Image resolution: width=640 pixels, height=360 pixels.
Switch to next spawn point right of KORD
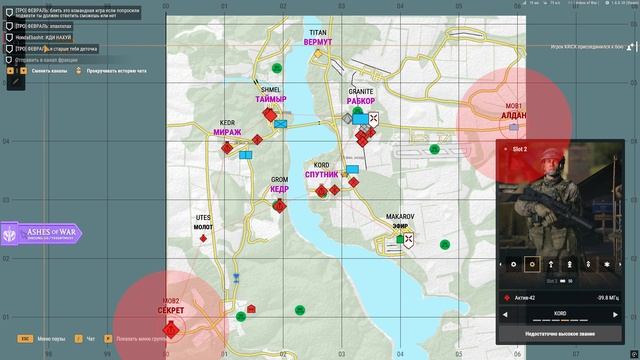615,315
